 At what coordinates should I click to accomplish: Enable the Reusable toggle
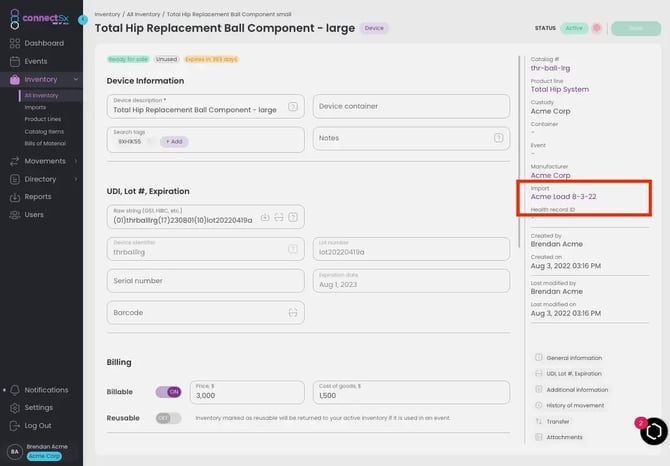pos(168,417)
